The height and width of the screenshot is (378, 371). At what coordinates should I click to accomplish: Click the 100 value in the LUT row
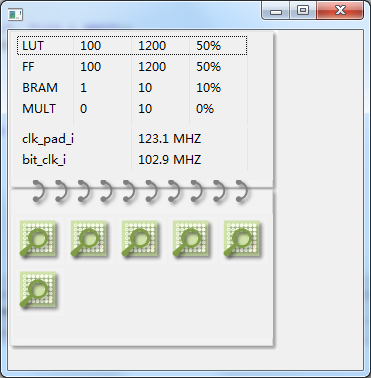tap(90, 46)
